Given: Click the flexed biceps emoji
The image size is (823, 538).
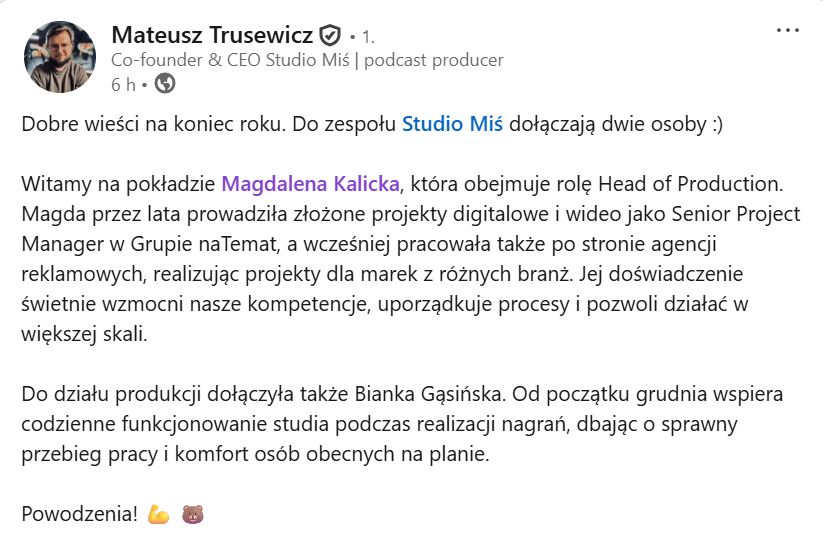Looking at the screenshot, I should 158,515.
